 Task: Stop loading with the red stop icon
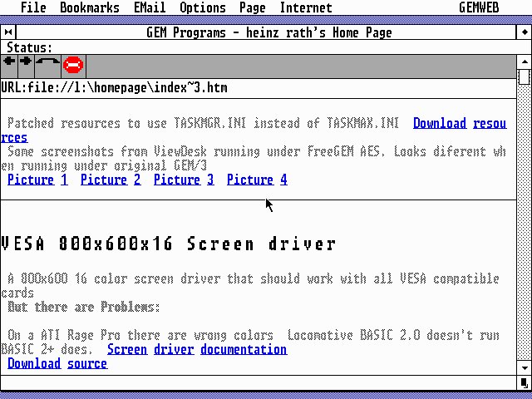click(x=73, y=65)
